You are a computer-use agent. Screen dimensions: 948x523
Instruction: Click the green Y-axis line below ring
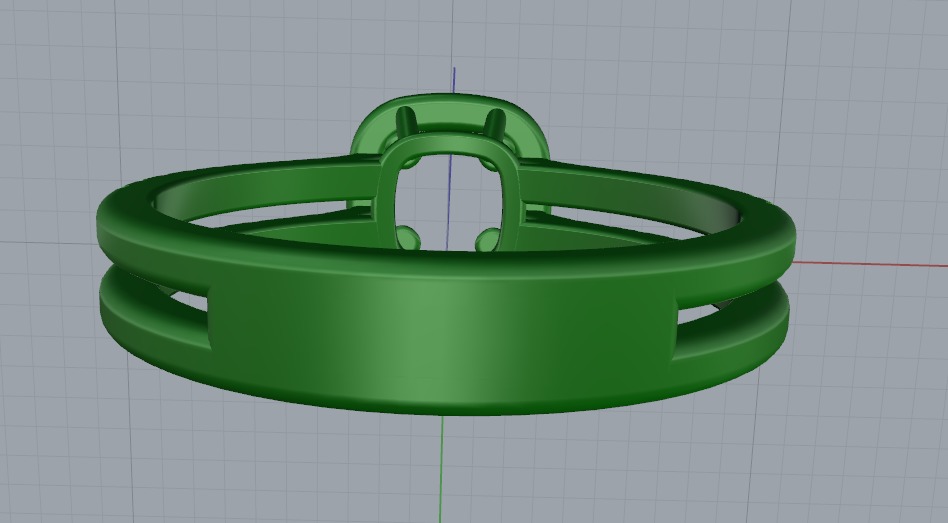[x=441, y=469]
